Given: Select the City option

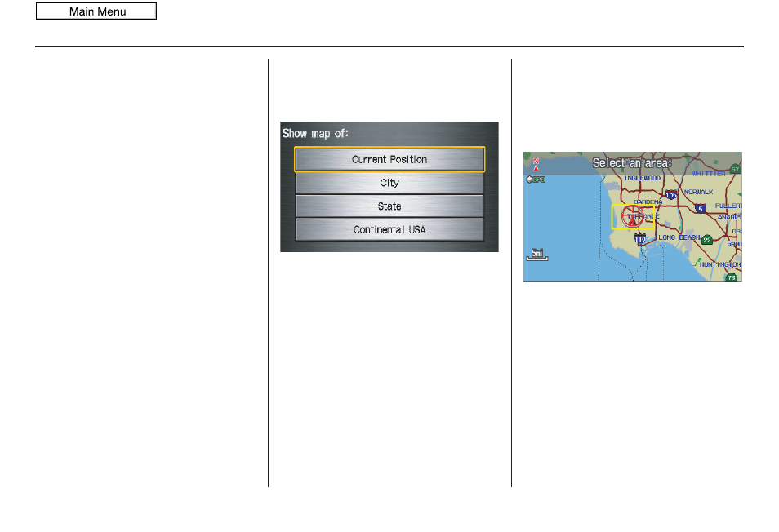Looking at the screenshot, I should [389, 183].
